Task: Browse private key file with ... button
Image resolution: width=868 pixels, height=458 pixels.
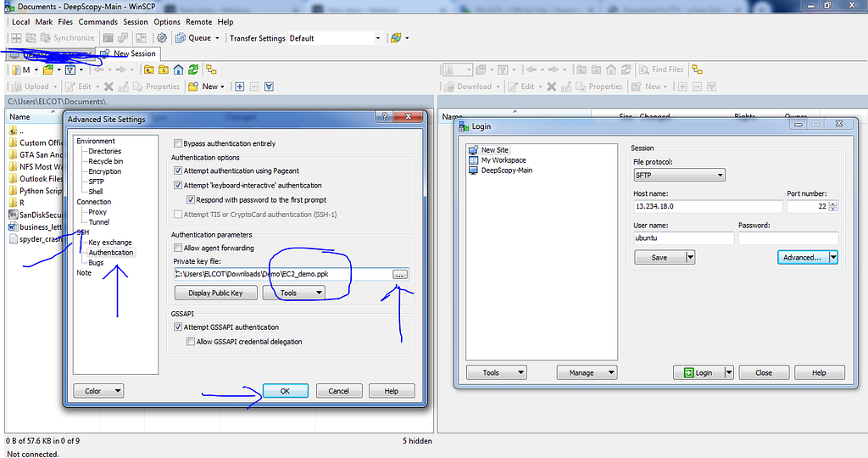Action: (x=400, y=274)
